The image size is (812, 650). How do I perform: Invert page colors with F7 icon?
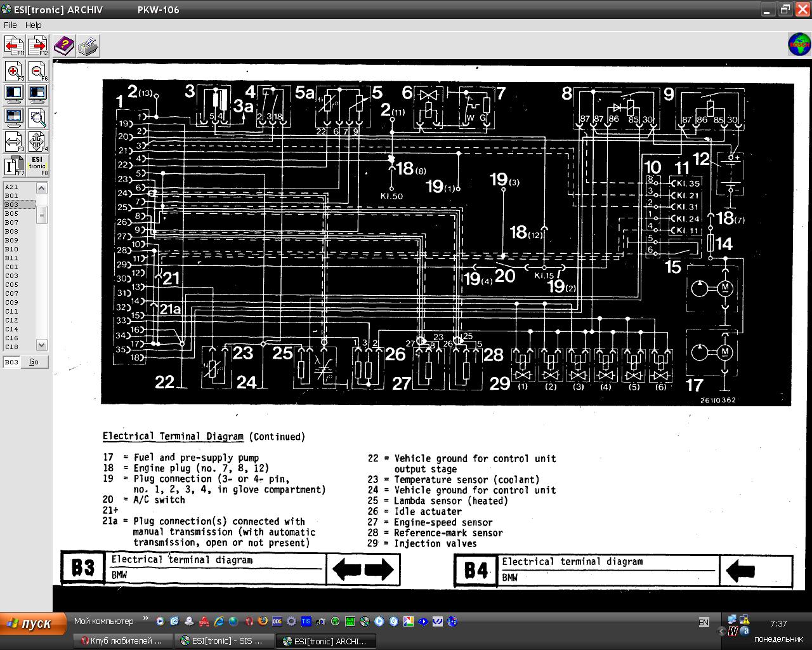click(14, 165)
